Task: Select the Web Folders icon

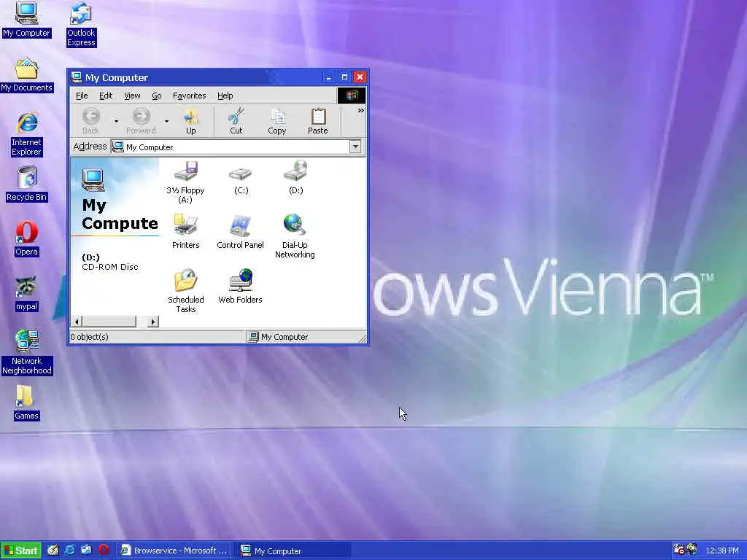Action: 240,286
